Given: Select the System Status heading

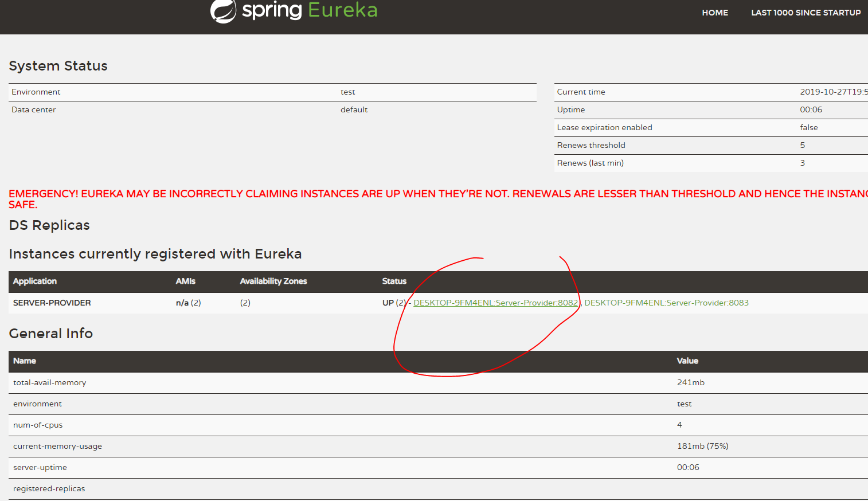Looking at the screenshot, I should point(58,66).
